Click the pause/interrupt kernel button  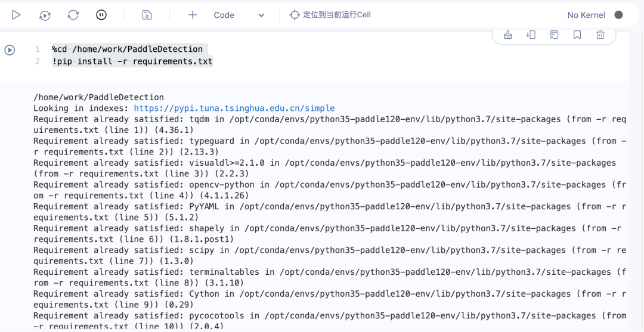point(101,15)
